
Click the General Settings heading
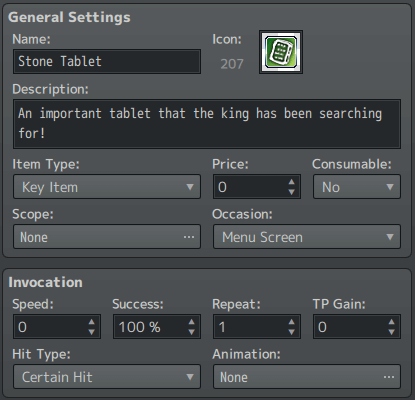pos(69,17)
